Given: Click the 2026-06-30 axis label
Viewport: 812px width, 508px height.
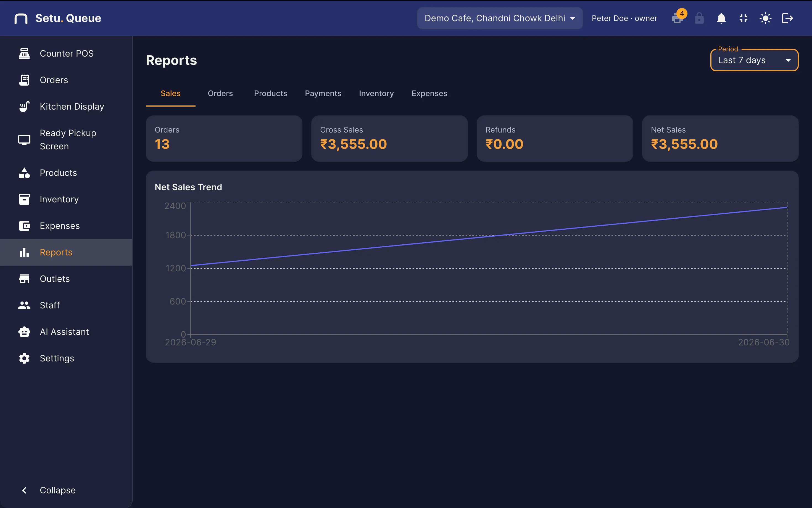Looking at the screenshot, I should pos(764,342).
